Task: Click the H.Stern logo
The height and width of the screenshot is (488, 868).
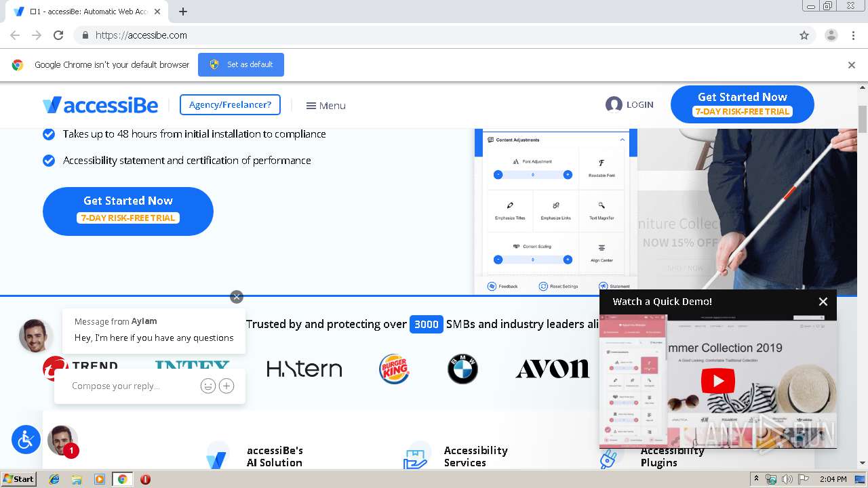Action: [304, 369]
